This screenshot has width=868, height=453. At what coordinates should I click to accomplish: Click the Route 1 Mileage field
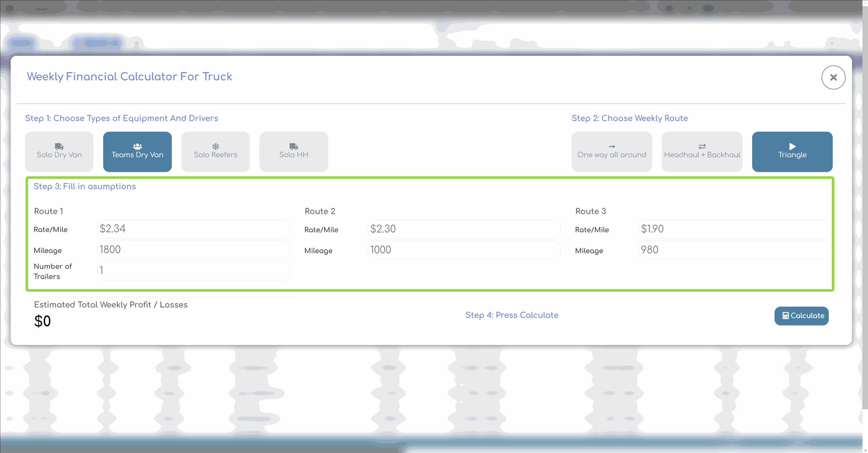[x=193, y=250]
